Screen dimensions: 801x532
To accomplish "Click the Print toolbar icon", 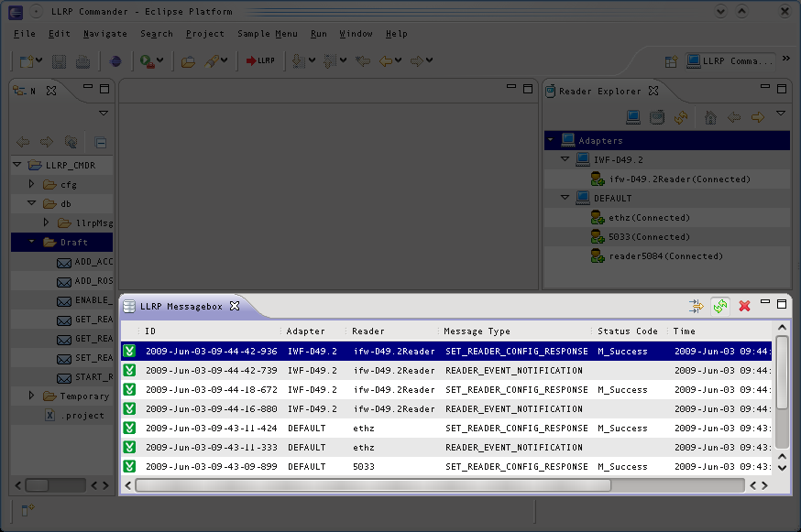I will pos(82,61).
